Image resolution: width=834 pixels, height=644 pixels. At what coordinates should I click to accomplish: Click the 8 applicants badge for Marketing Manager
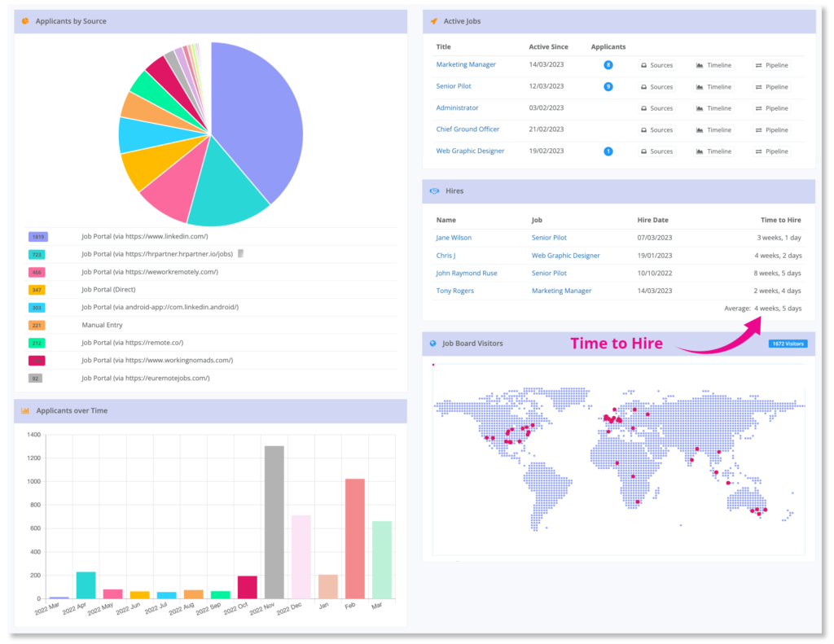tap(608, 65)
